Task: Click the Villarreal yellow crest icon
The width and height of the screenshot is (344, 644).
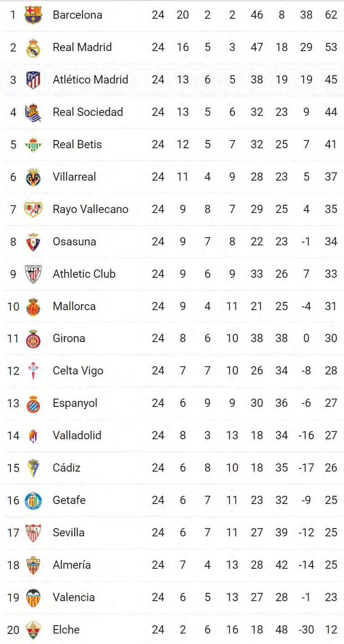Action: tap(33, 177)
